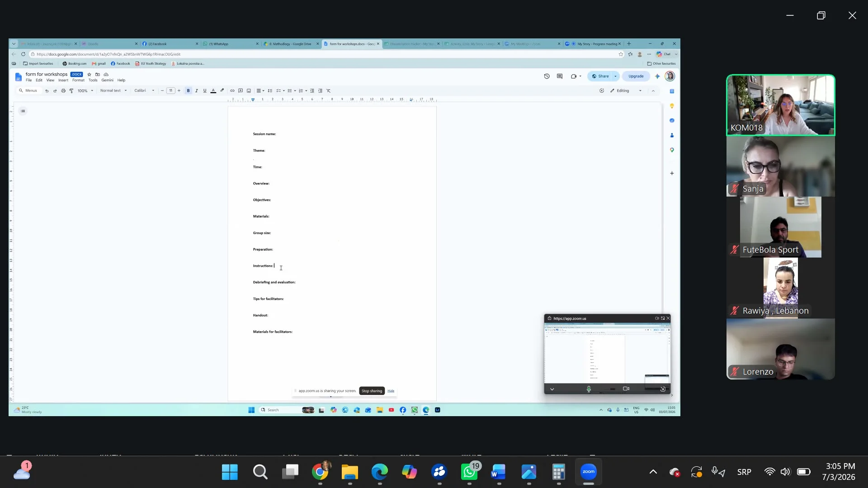Toggle italic formatting in Docs toolbar

[197, 91]
